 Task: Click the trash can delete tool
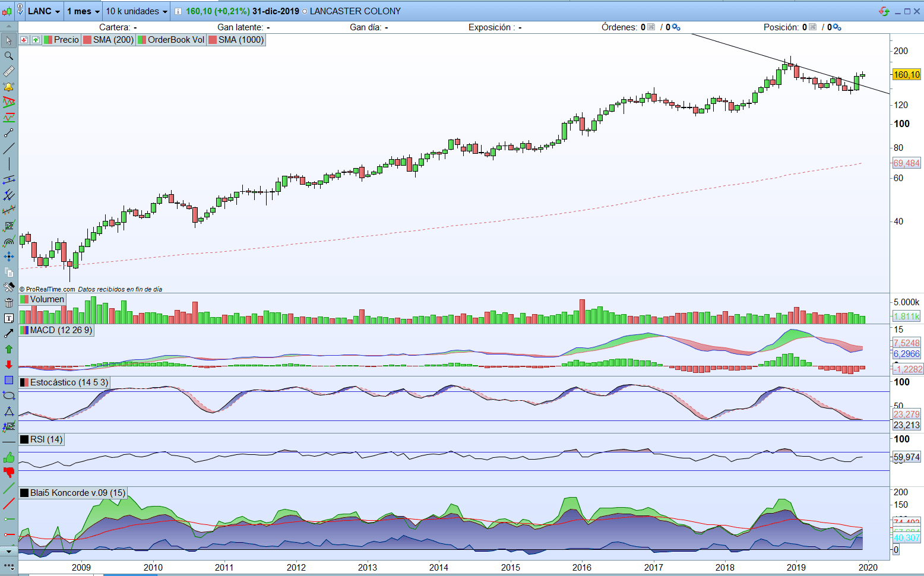(9, 303)
